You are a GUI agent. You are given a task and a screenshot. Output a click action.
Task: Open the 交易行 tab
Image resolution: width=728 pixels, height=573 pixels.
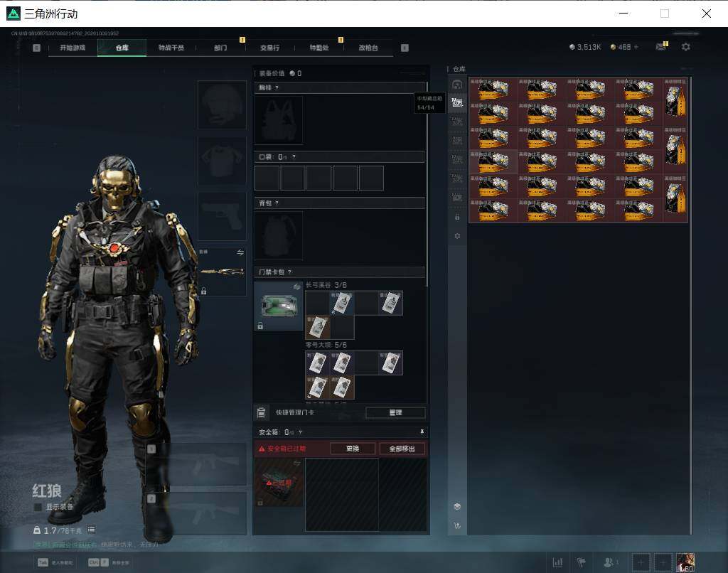(x=269, y=48)
